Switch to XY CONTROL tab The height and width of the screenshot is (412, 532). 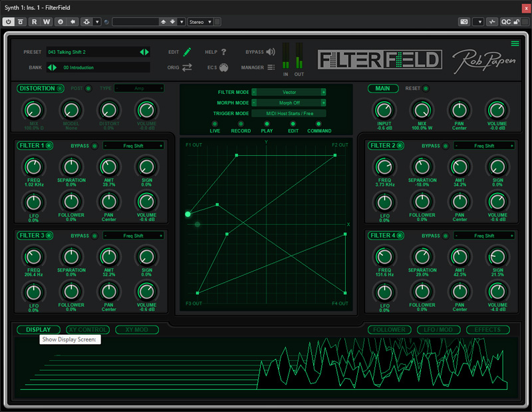coord(88,329)
